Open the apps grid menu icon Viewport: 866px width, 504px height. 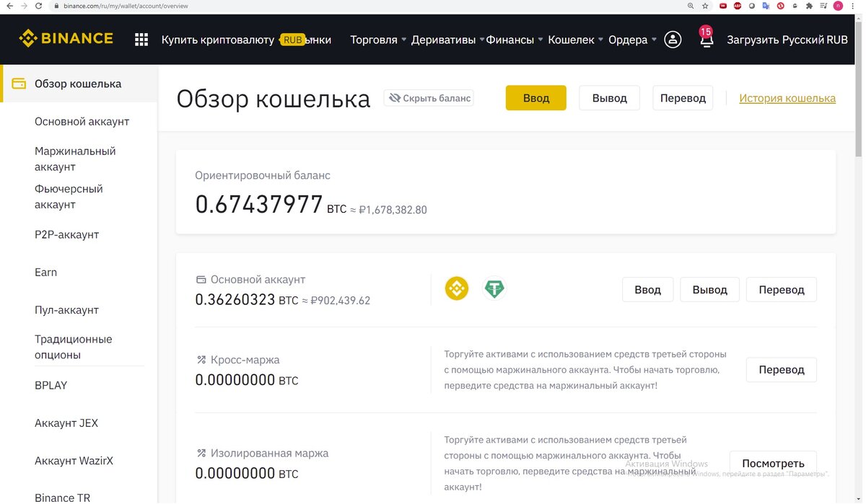tap(141, 40)
